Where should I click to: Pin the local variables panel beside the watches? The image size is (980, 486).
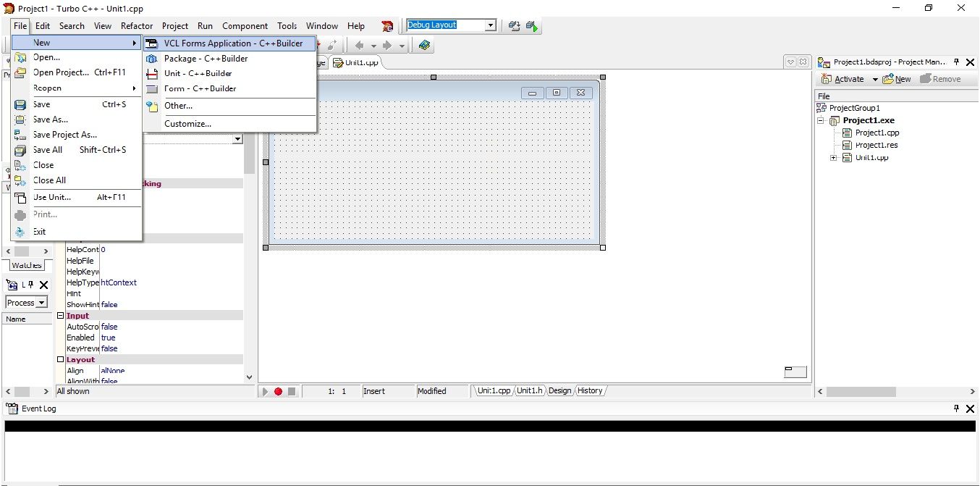click(x=31, y=285)
